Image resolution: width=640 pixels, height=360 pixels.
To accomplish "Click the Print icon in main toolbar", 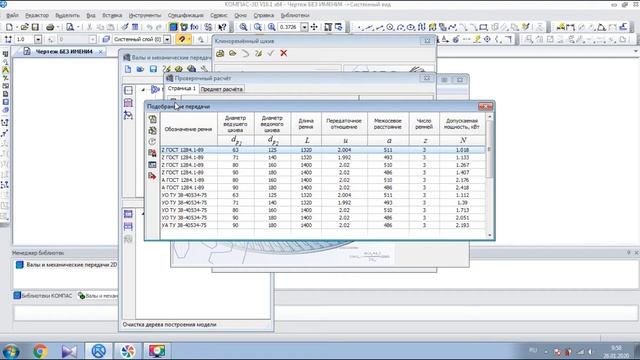I will tap(50, 27).
